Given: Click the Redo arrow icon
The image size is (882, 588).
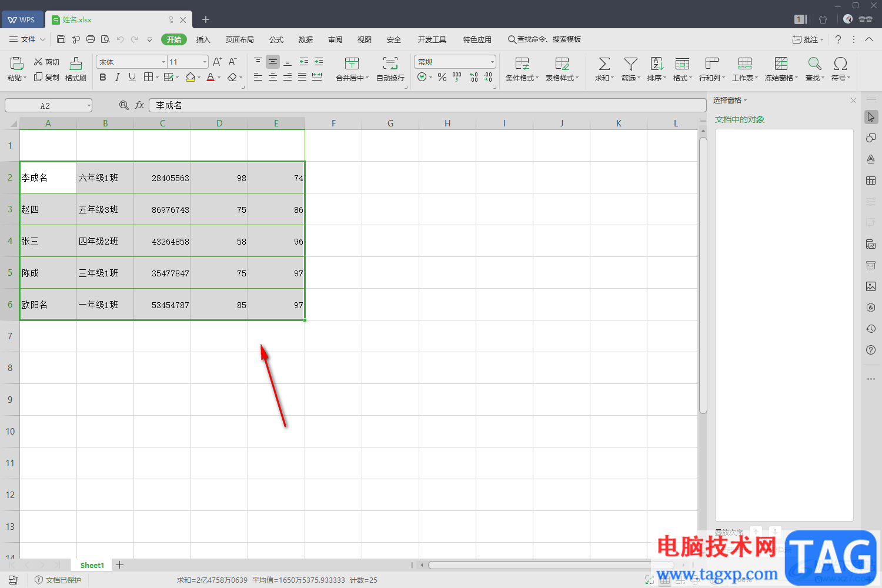Looking at the screenshot, I should click(x=135, y=39).
